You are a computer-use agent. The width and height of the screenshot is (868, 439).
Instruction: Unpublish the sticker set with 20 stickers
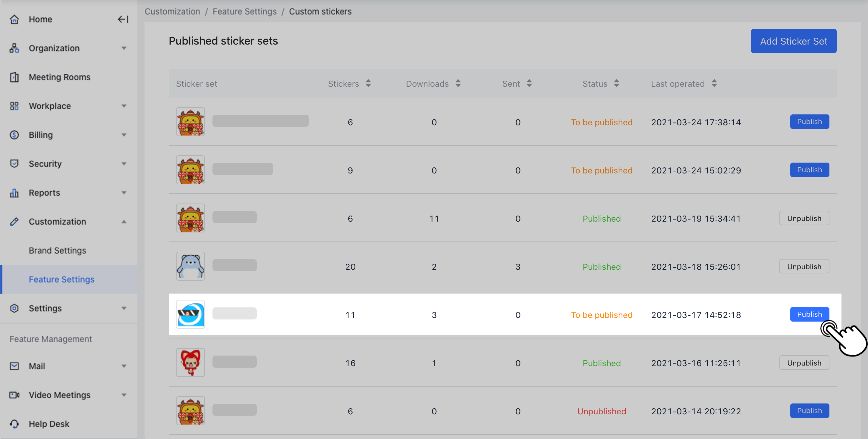click(804, 266)
